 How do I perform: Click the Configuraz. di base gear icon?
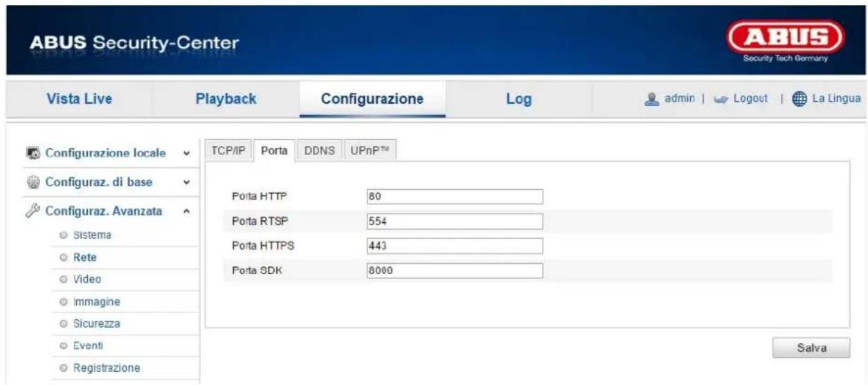(35, 183)
